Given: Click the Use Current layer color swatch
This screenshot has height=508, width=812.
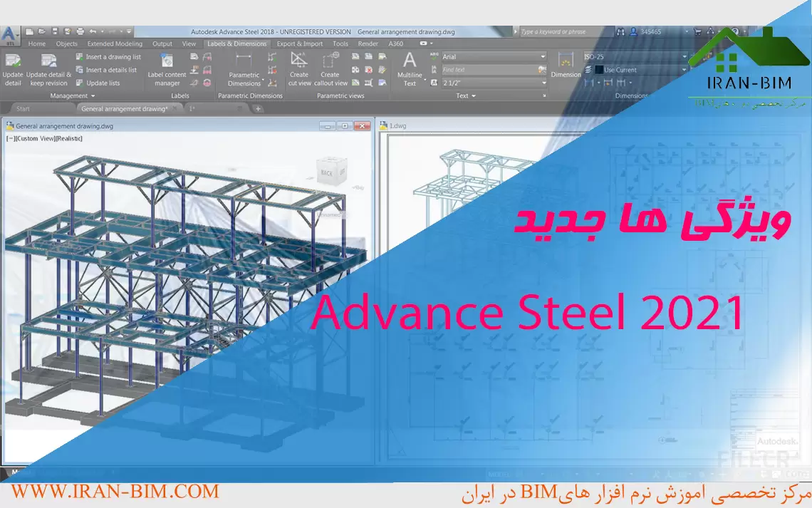Looking at the screenshot, I should pyautogui.click(x=600, y=70).
